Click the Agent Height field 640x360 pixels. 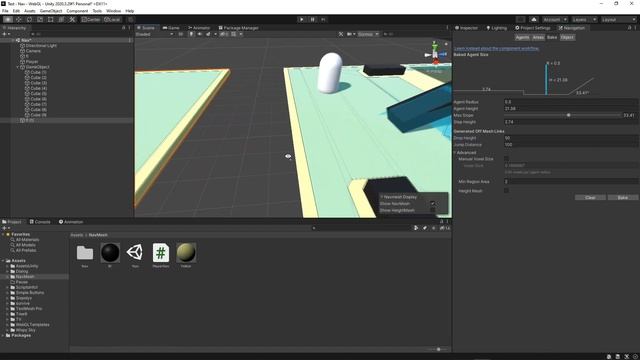point(571,109)
